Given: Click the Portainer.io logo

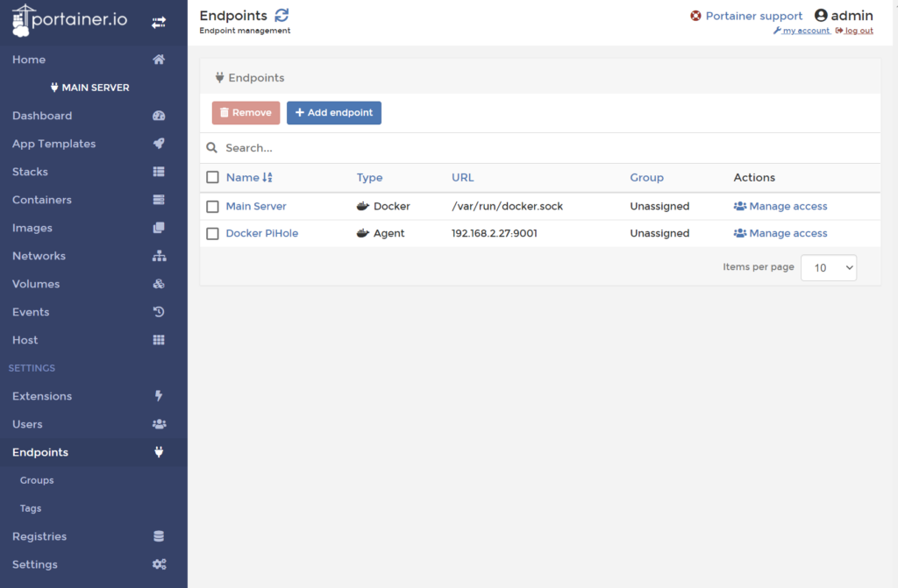Looking at the screenshot, I should click(69, 20).
